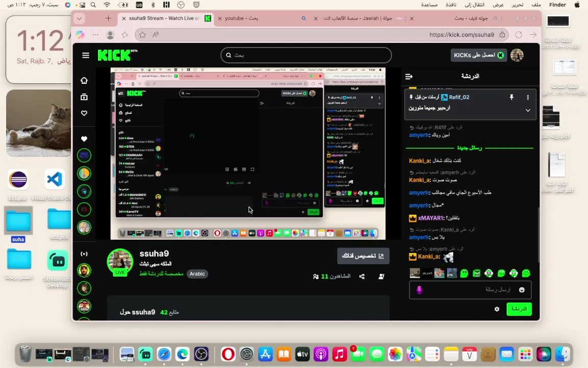
Task: Go to Kick home via sidebar house icon
Action: 84,80
